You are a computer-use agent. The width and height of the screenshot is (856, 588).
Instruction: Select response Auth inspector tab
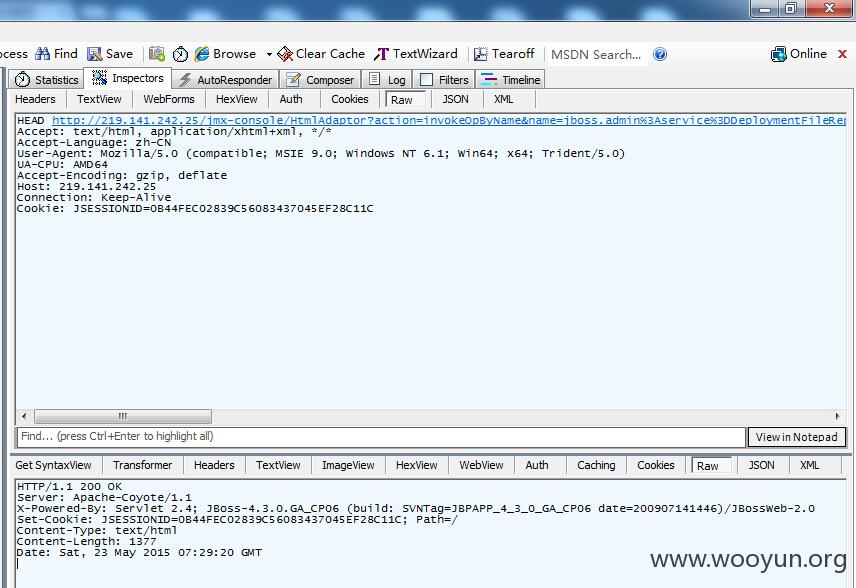537,465
